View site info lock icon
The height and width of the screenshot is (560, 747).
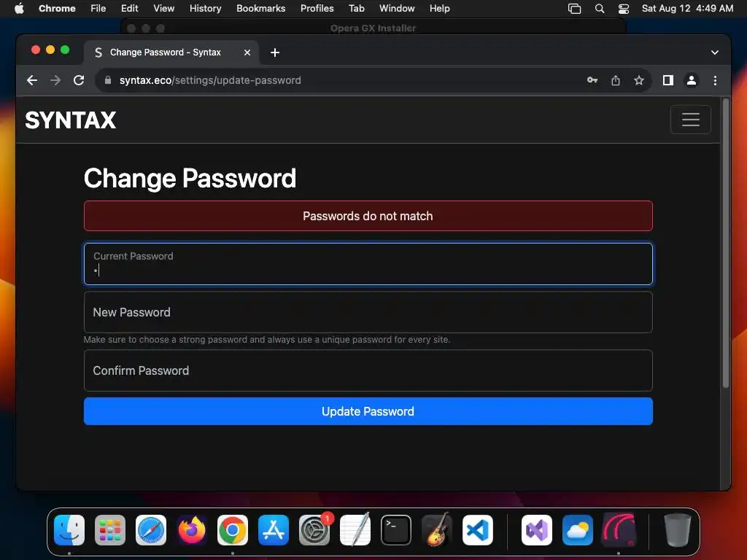[x=108, y=80]
